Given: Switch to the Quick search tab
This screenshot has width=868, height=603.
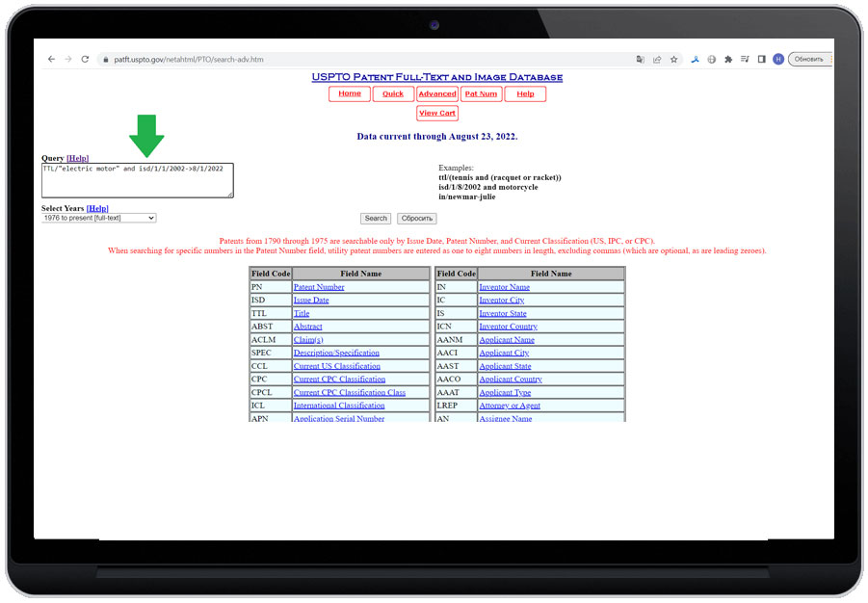Looking at the screenshot, I should pos(393,93).
